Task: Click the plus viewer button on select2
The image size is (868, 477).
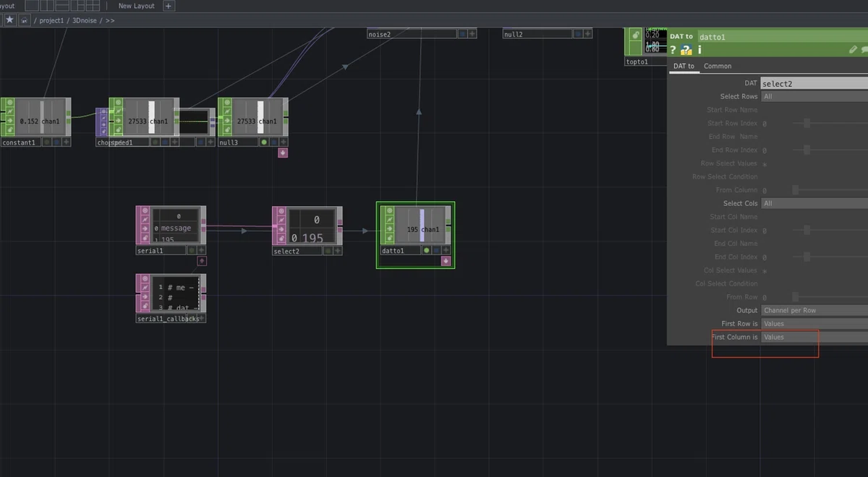Action: click(x=338, y=251)
